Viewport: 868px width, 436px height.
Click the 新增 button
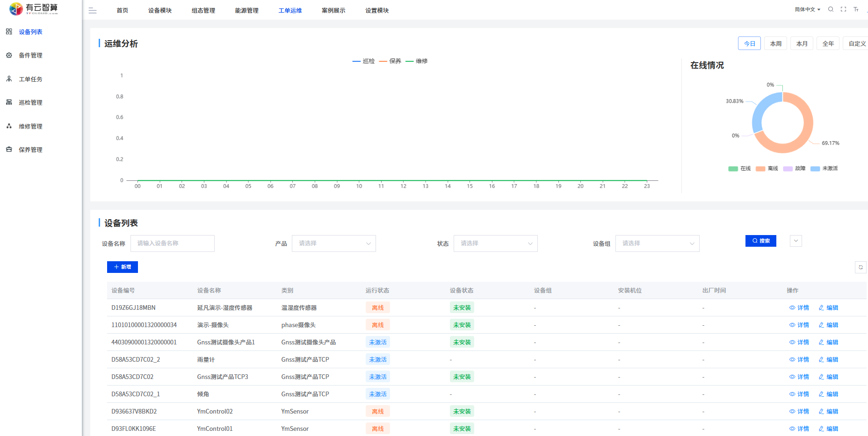point(122,267)
